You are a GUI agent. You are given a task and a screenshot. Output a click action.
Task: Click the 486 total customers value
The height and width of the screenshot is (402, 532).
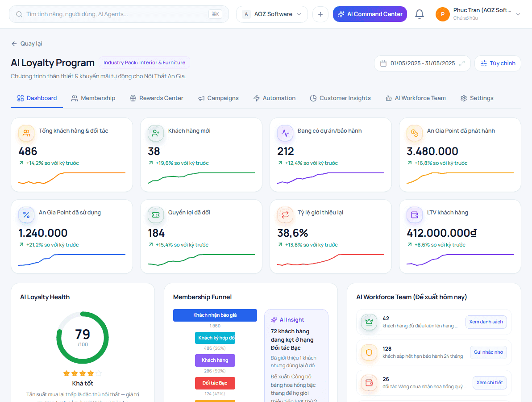tap(28, 151)
